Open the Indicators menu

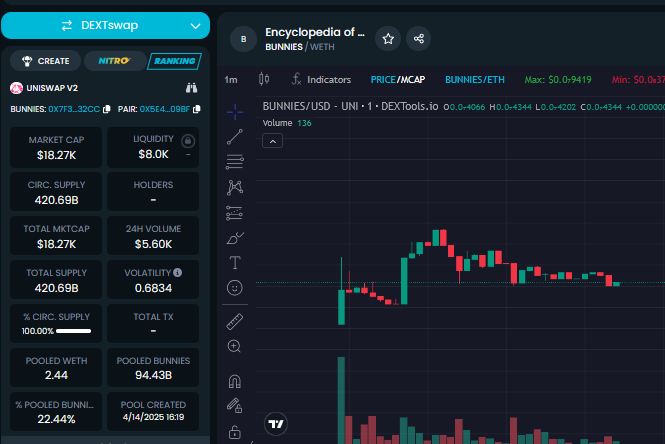pos(321,79)
